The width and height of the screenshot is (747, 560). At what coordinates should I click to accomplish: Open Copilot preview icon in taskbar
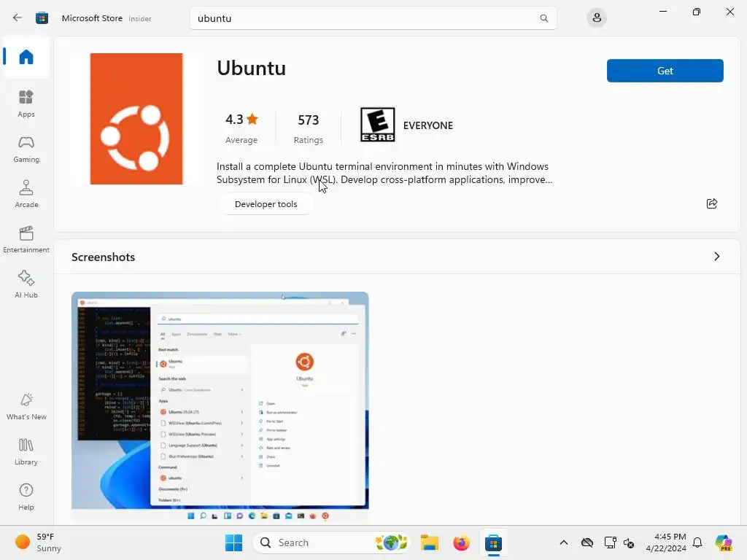point(724,542)
